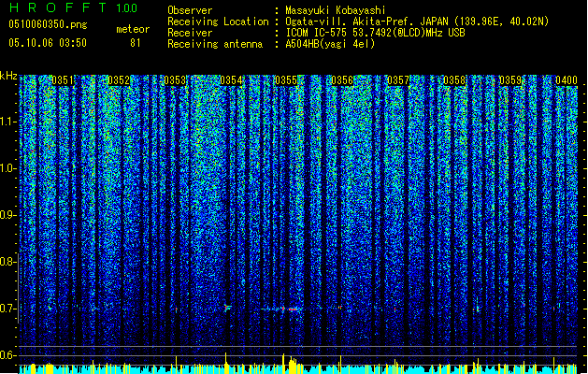Image resolution: width=588 pixels, height=374 pixels.
Task: Click the observer name Masayuki Kobayashi
Action: (336, 10)
